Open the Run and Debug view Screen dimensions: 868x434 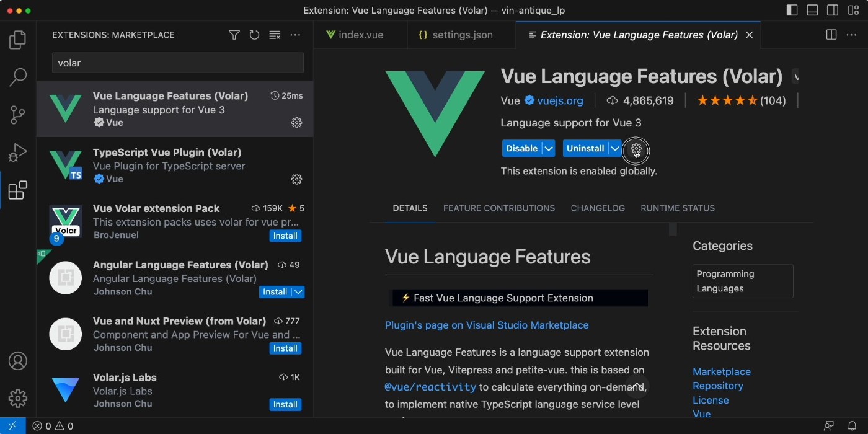point(17,152)
